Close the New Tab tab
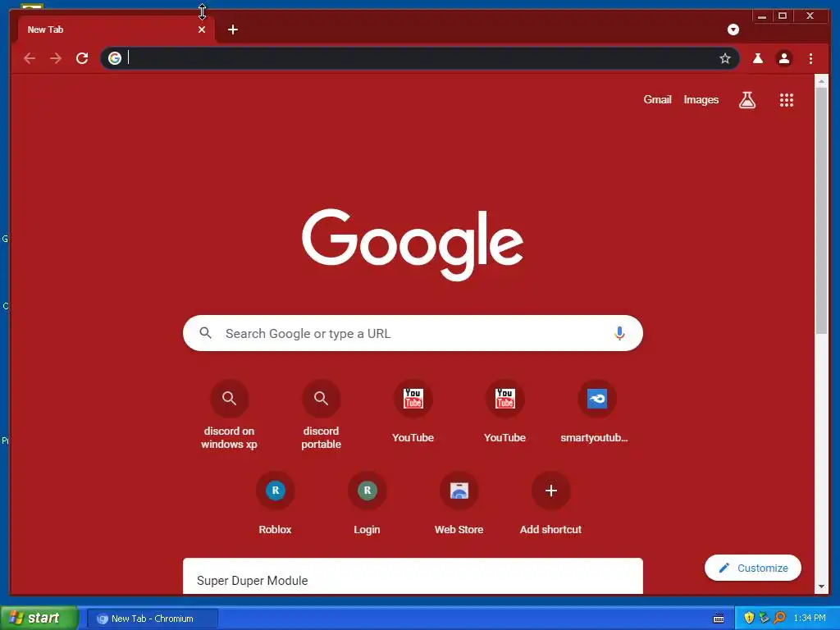This screenshot has height=630, width=840. coord(202,30)
